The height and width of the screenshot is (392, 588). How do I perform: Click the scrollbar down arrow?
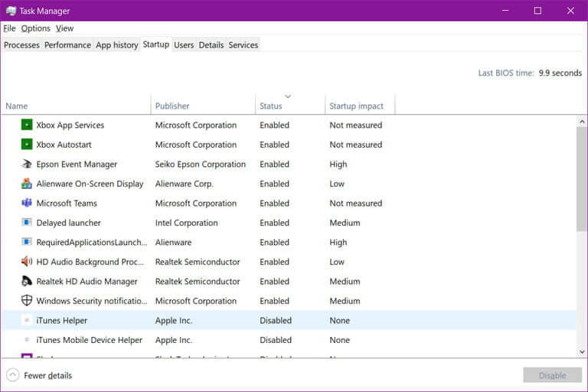coord(582,352)
